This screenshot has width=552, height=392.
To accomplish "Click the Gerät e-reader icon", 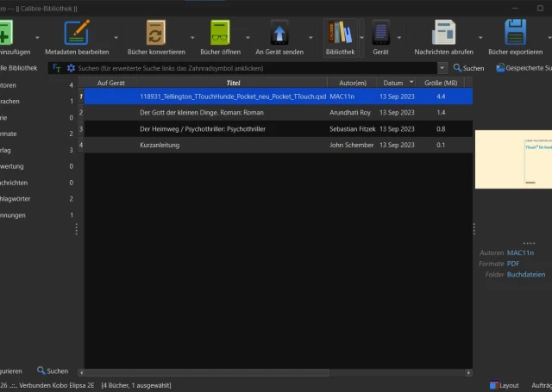I will (380, 33).
